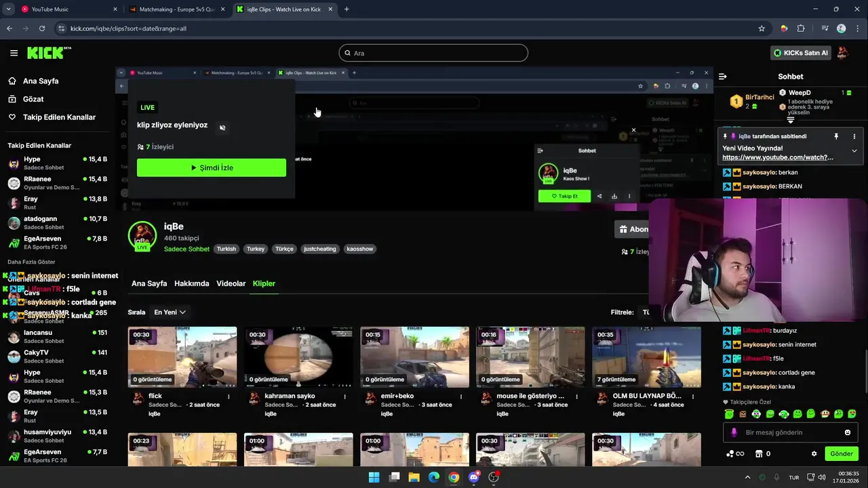Click Şimdi İzle button
This screenshot has height=488, width=868.
[x=212, y=167]
